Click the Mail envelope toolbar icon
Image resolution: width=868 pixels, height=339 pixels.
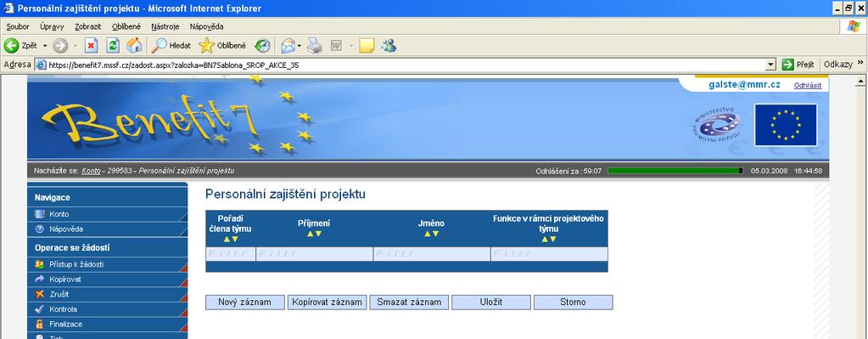pyautogui.click(x=288, y=45)
